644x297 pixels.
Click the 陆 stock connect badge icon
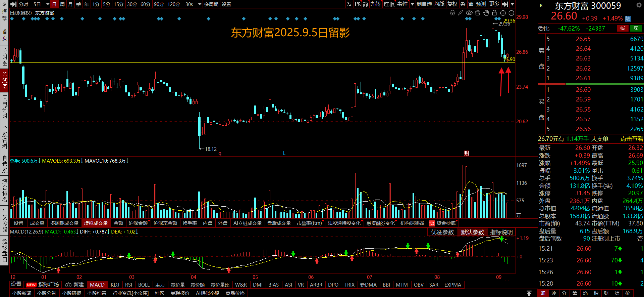coord(628,19)
